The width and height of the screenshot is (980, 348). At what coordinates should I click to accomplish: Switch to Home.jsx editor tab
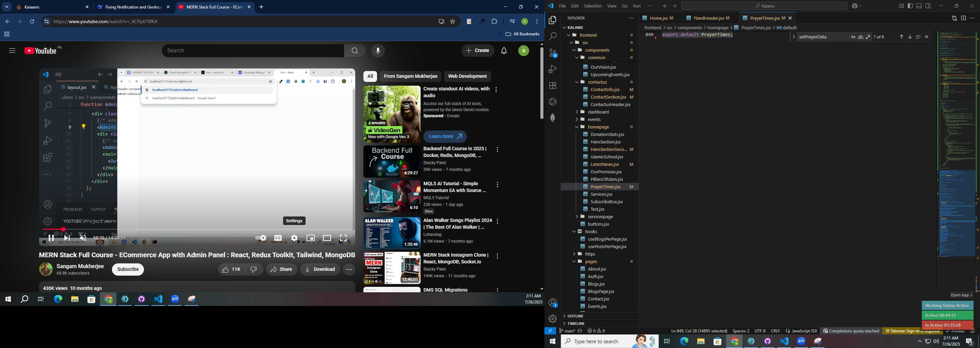click(660, 18)
